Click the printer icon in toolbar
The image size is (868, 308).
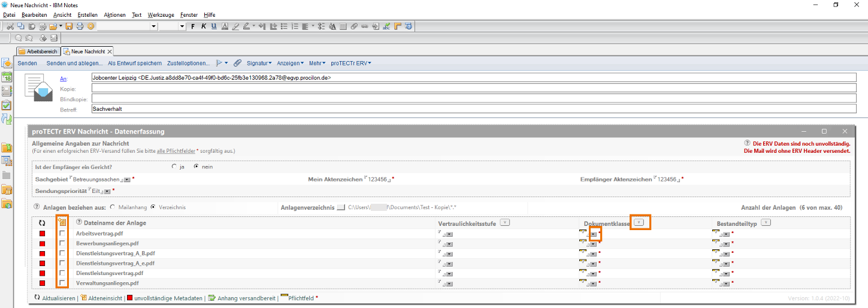coord(80,26)
